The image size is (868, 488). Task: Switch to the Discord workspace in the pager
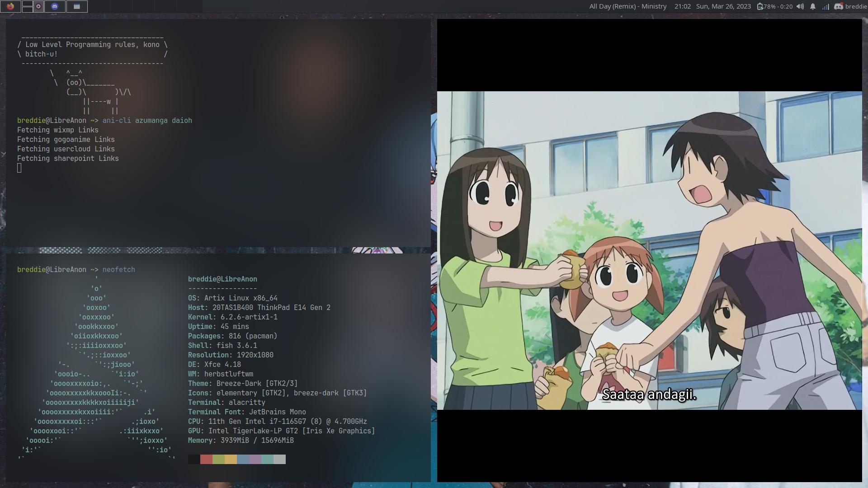pos(55,6)
